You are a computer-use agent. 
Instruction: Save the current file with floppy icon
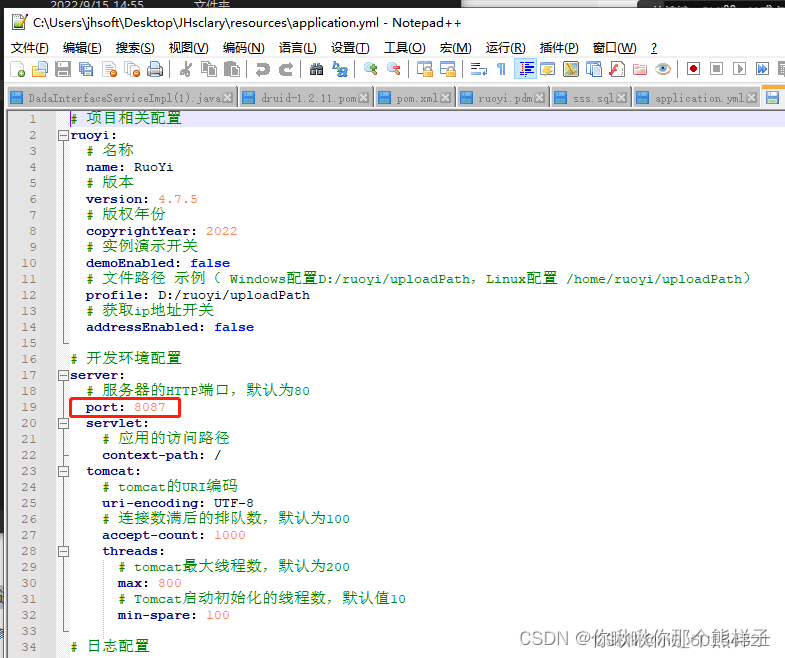click(63, 69)
